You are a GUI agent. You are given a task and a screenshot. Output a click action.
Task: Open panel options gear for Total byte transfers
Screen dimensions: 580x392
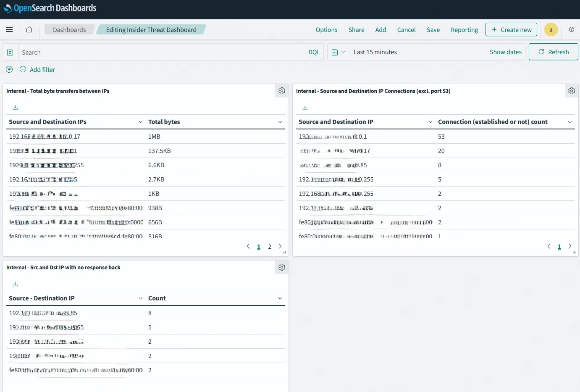point(282,91)
